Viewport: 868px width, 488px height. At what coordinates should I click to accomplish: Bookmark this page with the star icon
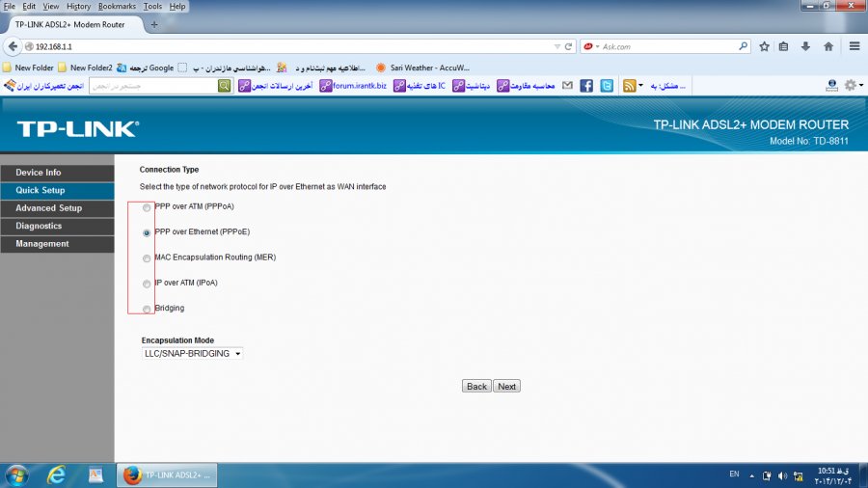pos(764,46)
